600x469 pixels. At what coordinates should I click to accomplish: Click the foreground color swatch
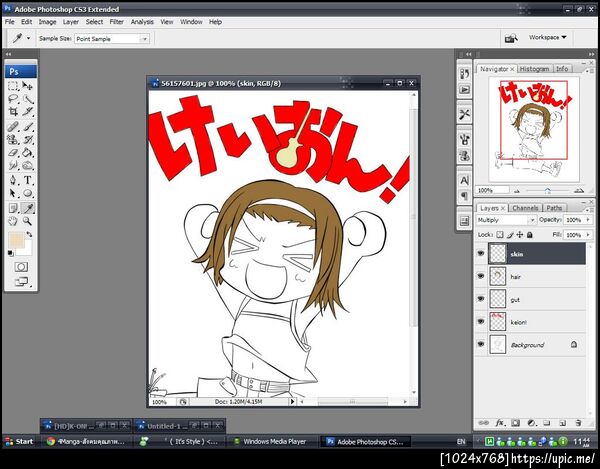16,239
